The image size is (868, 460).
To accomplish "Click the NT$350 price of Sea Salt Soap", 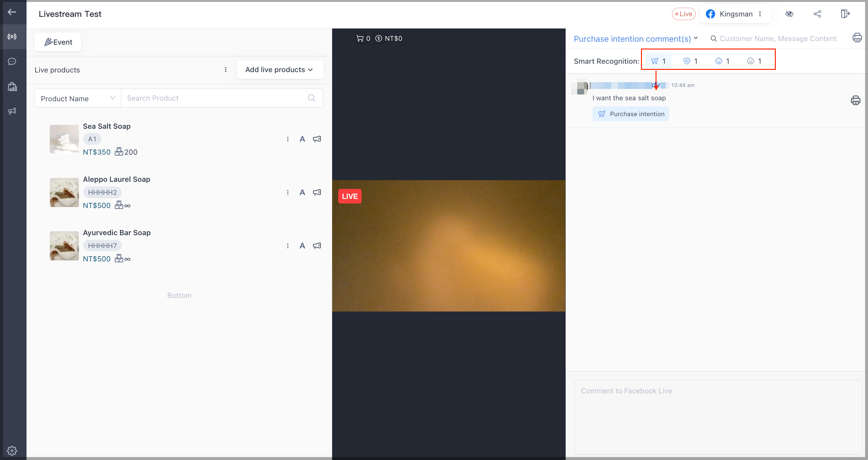I will tap(97, 152).
